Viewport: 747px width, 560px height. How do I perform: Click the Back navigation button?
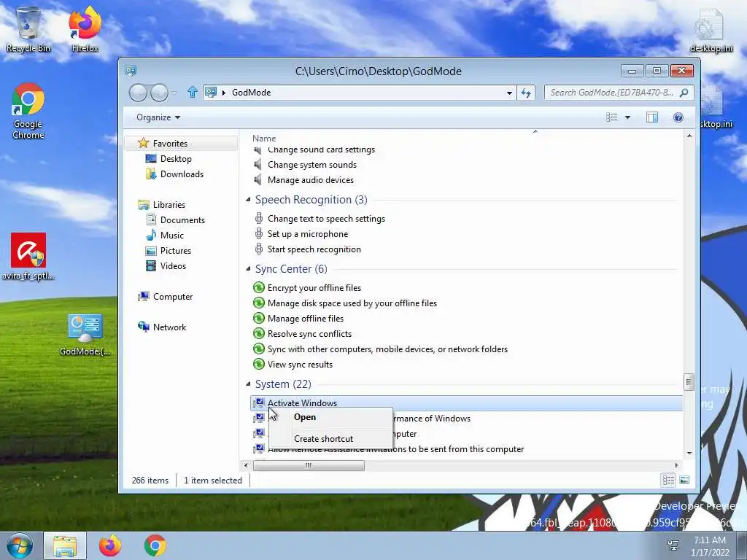coord(138,93)
